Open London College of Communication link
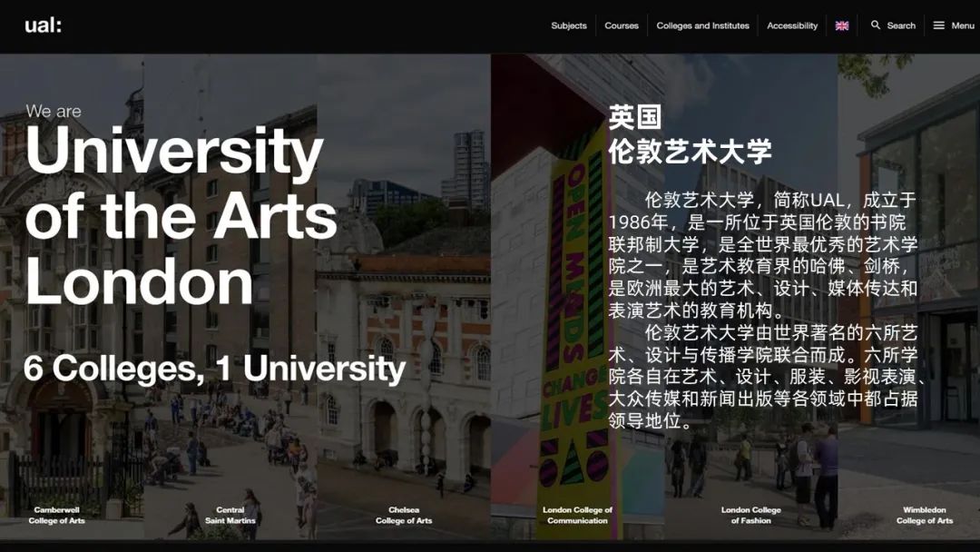980x552 pixels. coord(577,515)
